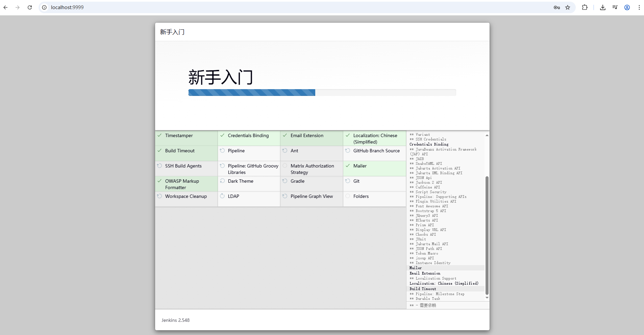Click the browser profile avatar icon

coord(627,7)
